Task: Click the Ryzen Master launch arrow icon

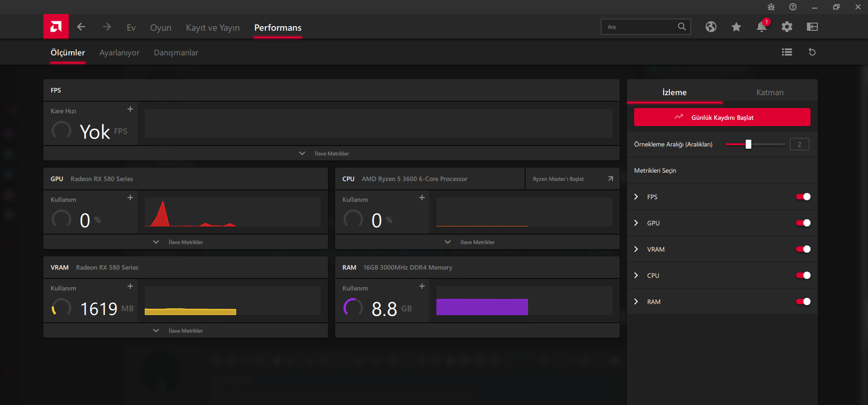Action: (x=611, y=179)
